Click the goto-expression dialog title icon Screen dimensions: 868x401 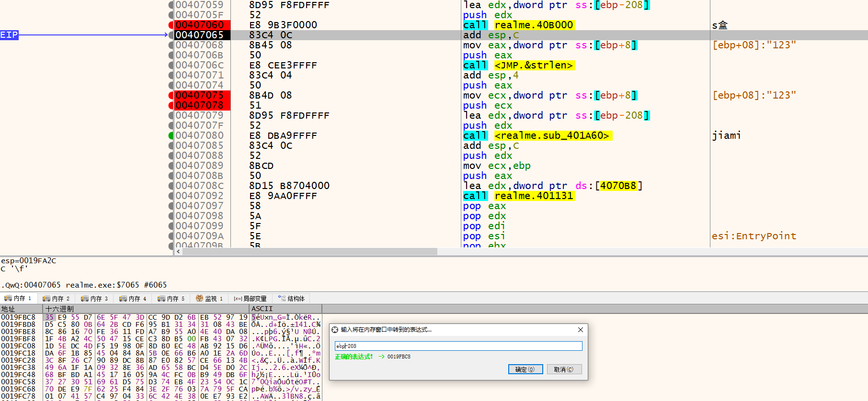pyautogui.click(x=335, y=330)
